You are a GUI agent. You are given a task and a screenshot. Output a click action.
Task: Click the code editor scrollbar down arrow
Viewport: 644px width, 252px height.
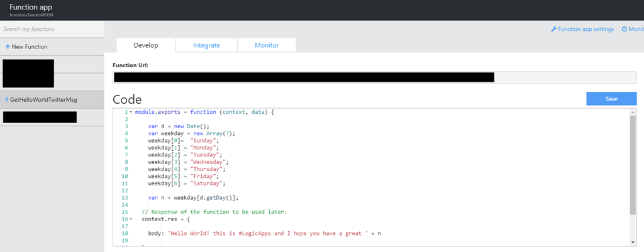[x=631, y=241]
